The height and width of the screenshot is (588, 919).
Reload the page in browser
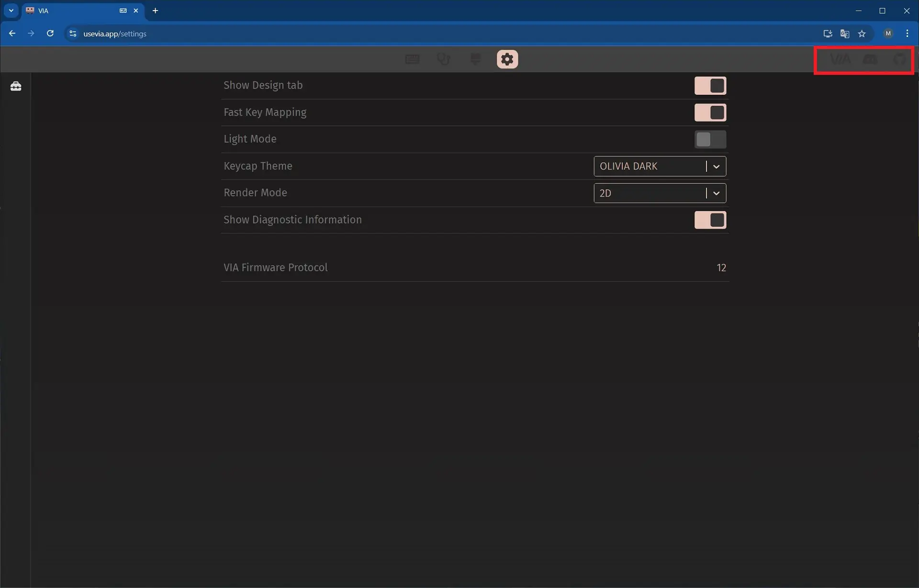point(50,33)
